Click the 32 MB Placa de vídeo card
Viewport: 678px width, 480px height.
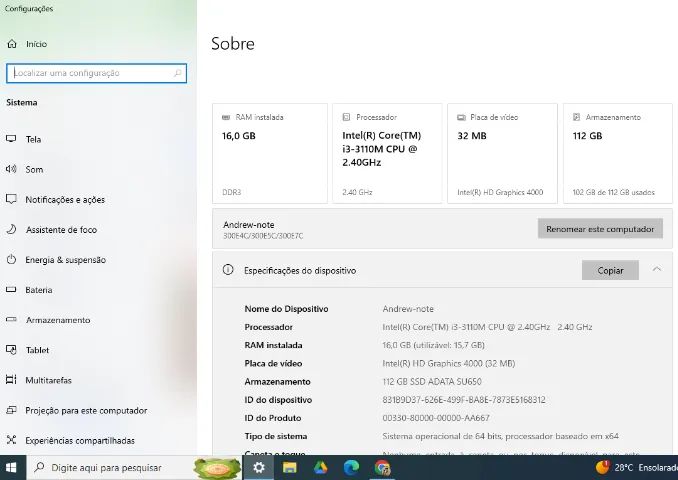[x=502, y=153]
